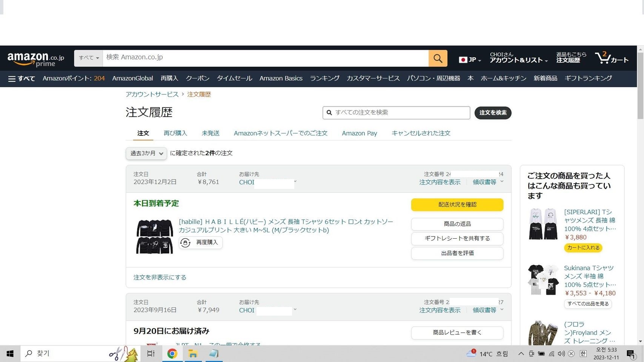The width and height of the screenshot is (644, 362).
Task: Open File Explorer from the taskbar
Action: click(193, 354)
